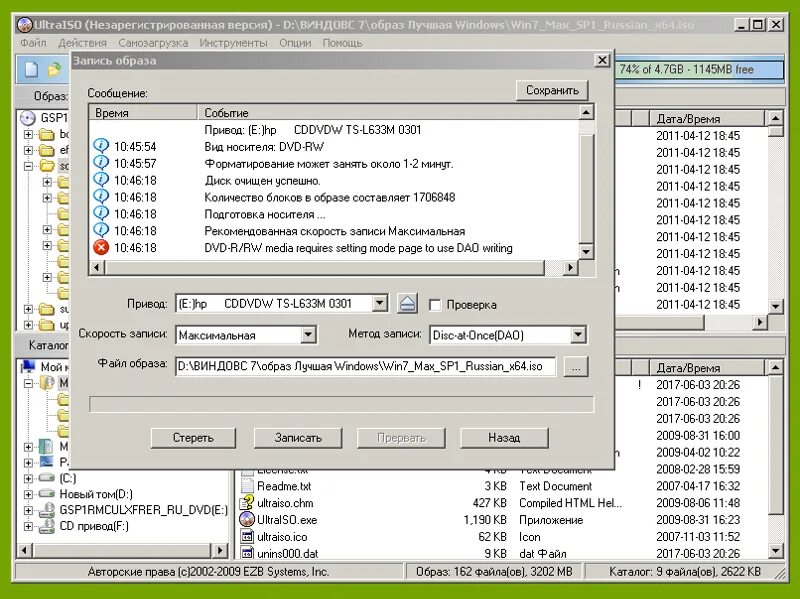
Task: Click the ultraiso.chm help file icon
Action: (247, 503)
